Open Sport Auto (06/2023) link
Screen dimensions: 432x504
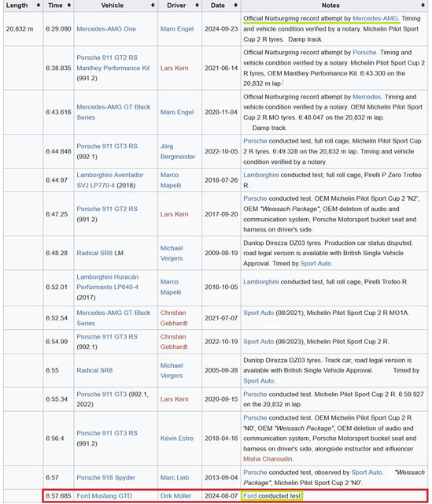[x=259, y=342]
